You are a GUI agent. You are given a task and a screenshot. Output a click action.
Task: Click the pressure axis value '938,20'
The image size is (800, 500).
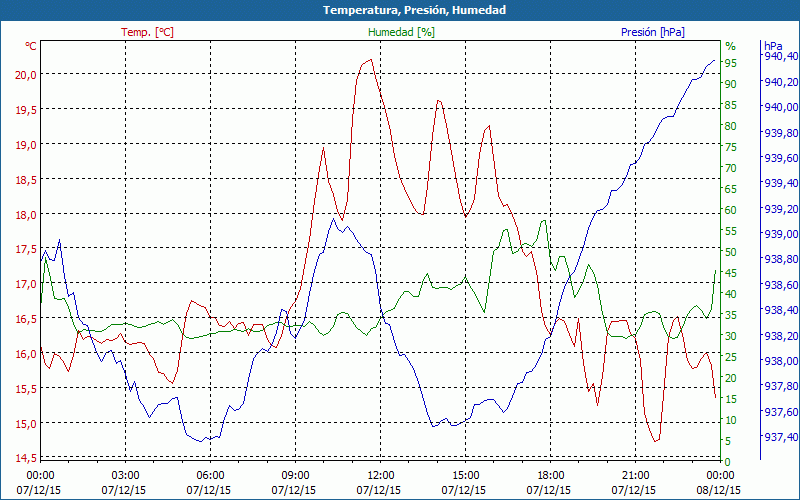780,336
